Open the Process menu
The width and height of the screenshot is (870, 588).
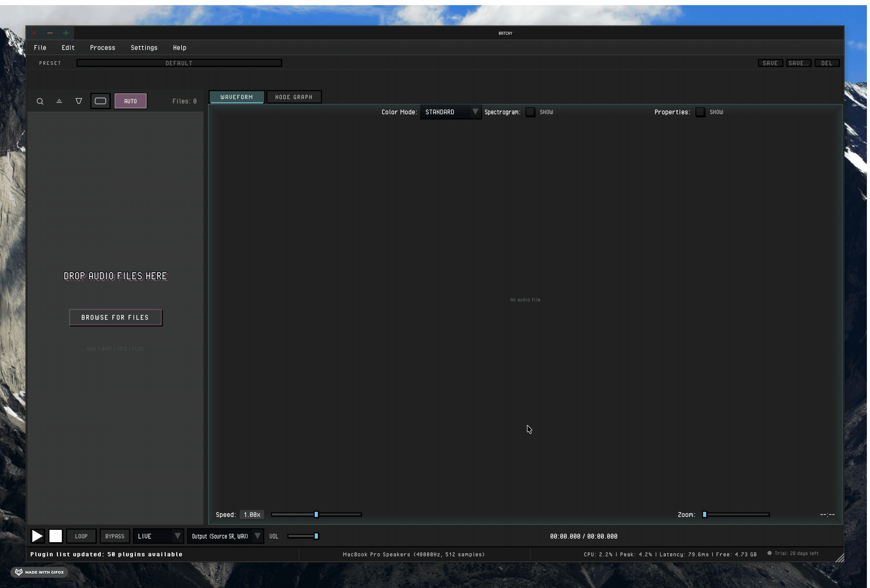[103, 48]
